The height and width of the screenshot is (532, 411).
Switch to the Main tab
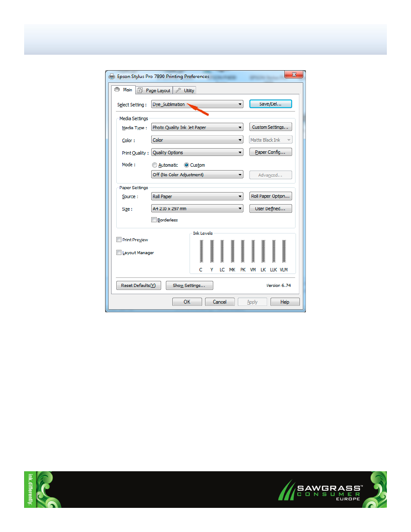click(124, 90)
